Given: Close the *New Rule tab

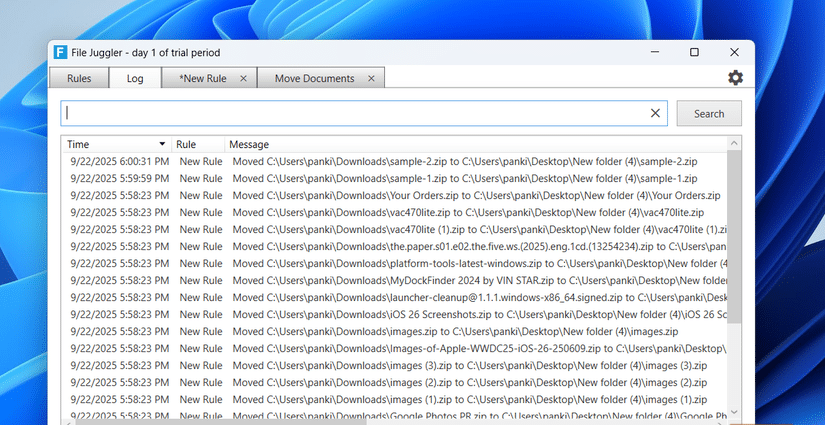Looking at the screenshot, I should 243,78.
